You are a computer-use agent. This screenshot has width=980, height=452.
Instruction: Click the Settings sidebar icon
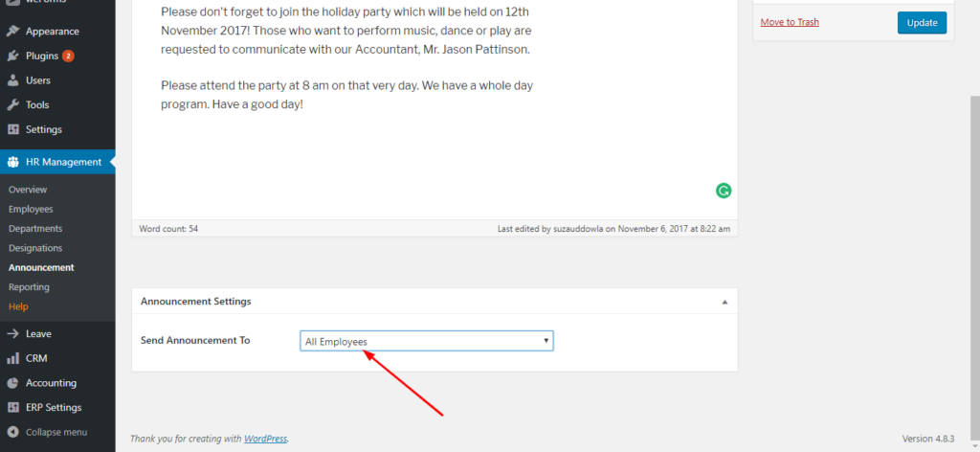coord(13,129)
